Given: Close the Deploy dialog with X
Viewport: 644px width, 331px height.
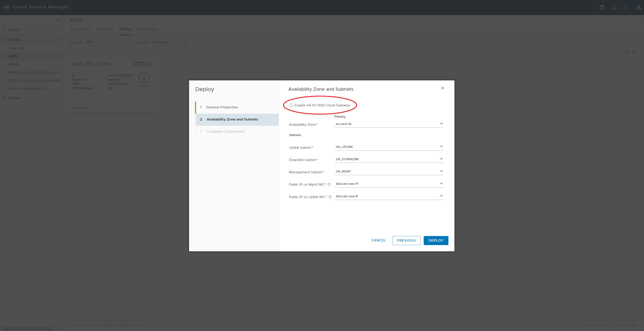Looking at the screenshot, I should coord(442,88).
